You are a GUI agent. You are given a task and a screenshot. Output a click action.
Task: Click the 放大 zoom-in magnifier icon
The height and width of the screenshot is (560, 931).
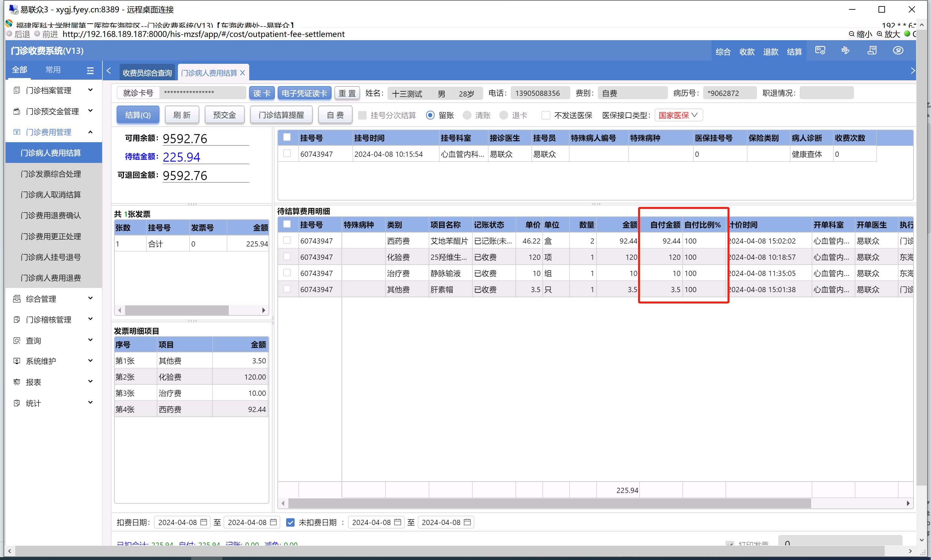click(880, 34)
